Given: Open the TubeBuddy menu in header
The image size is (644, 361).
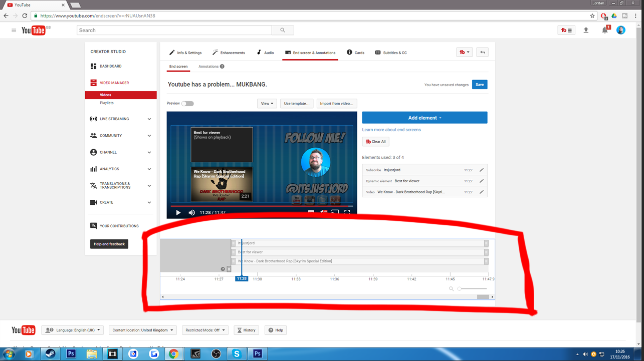Looking at the screenshot, I should (x=566, y=31).
